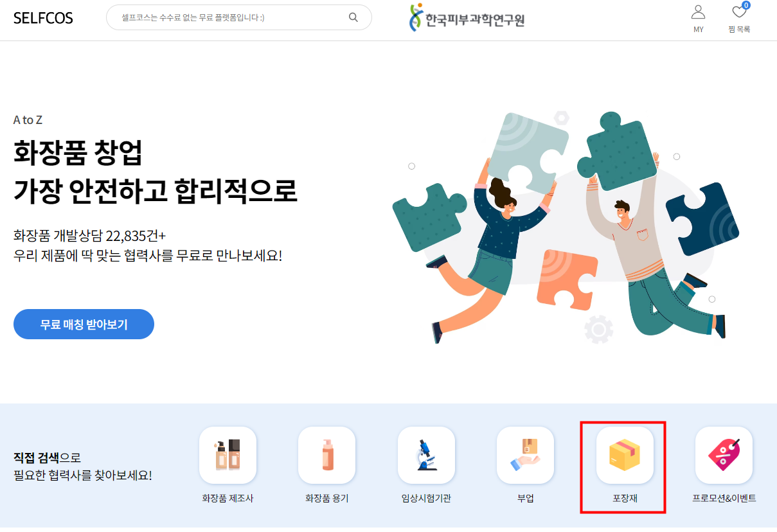Choose the 부업 hand-and-box icon

(526, 456)
